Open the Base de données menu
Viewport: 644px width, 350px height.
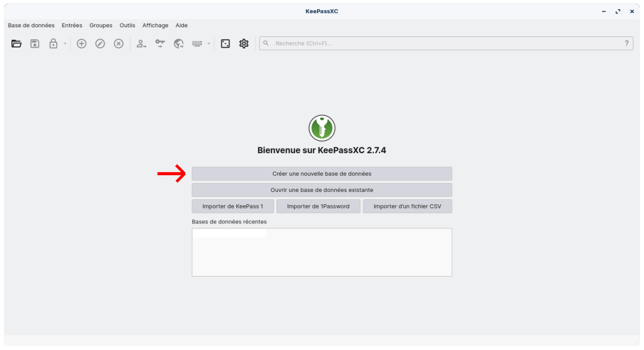(31, 25)
